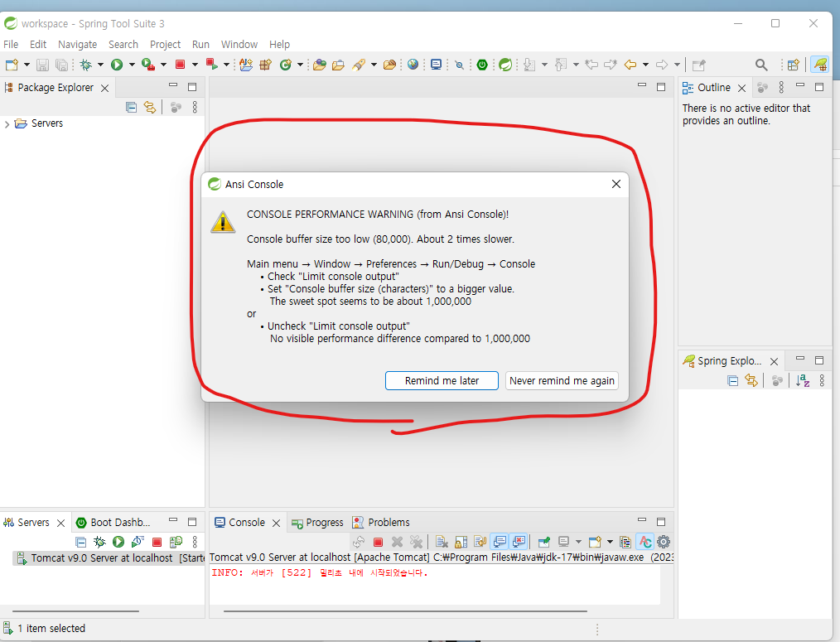Close the Ansi Console dialog
The width and height of the screenshot is (840, 642).
616,184
